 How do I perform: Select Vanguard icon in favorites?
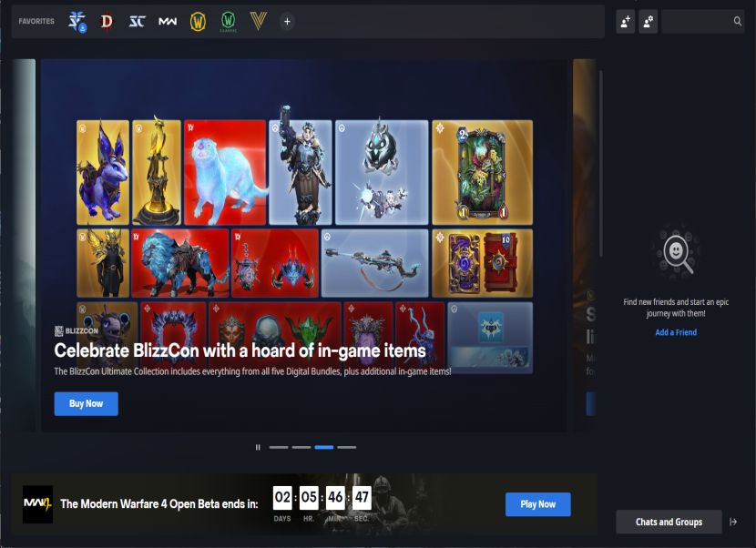point(259,21)
